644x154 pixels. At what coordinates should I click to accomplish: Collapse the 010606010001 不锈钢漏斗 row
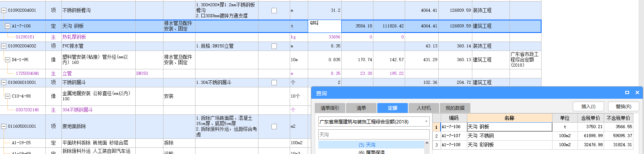point(4,83)
